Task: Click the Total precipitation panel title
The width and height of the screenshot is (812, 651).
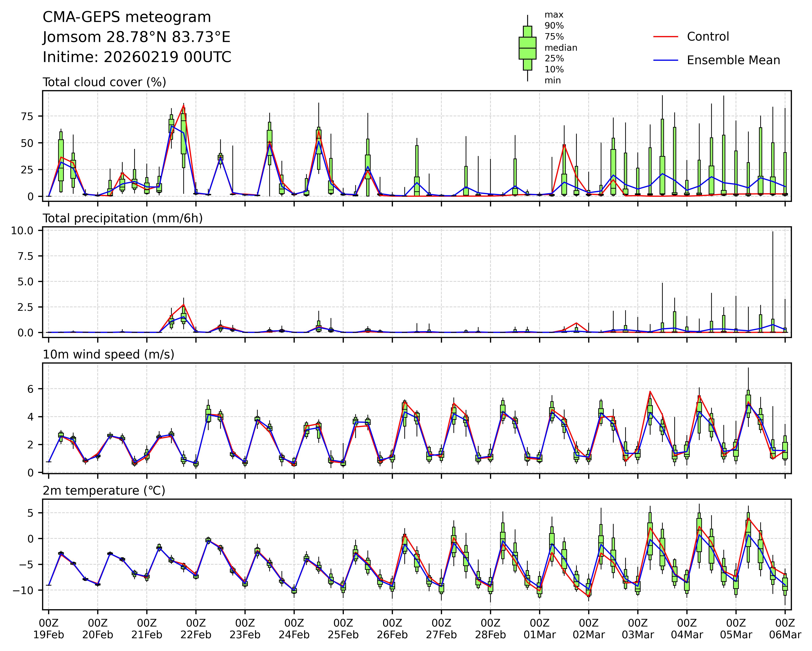Action: pos(123,218)
